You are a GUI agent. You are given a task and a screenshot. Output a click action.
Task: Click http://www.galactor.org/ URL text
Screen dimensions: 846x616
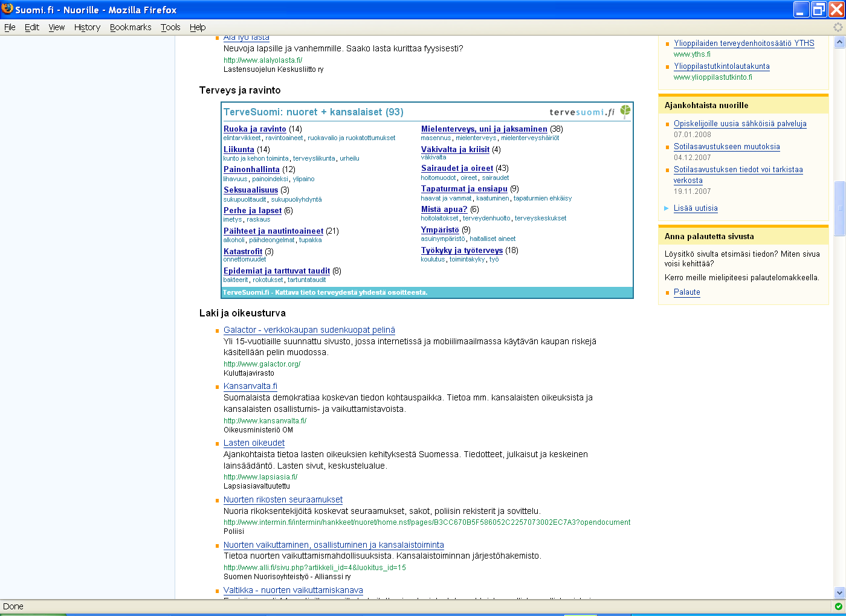pyautogui.click(x=262, y=364)
